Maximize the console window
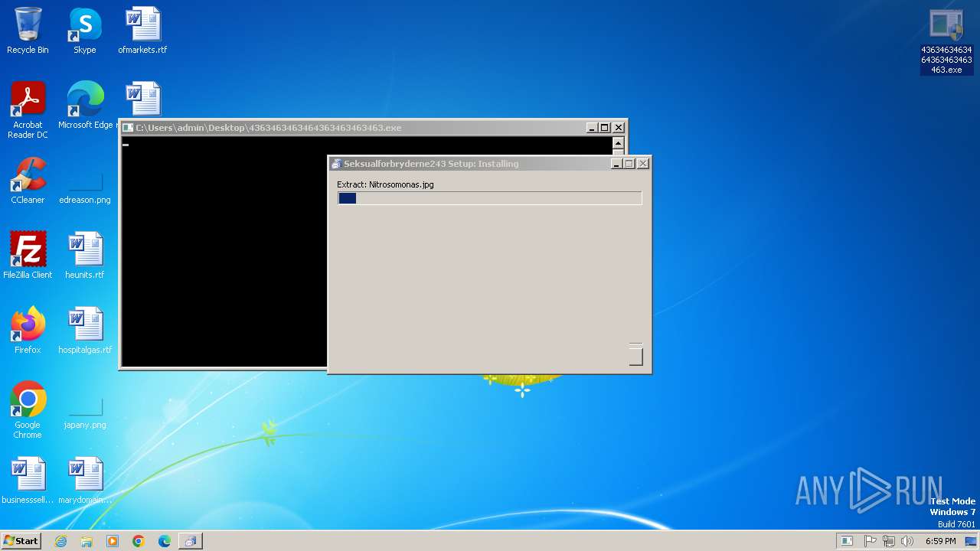 605,128
